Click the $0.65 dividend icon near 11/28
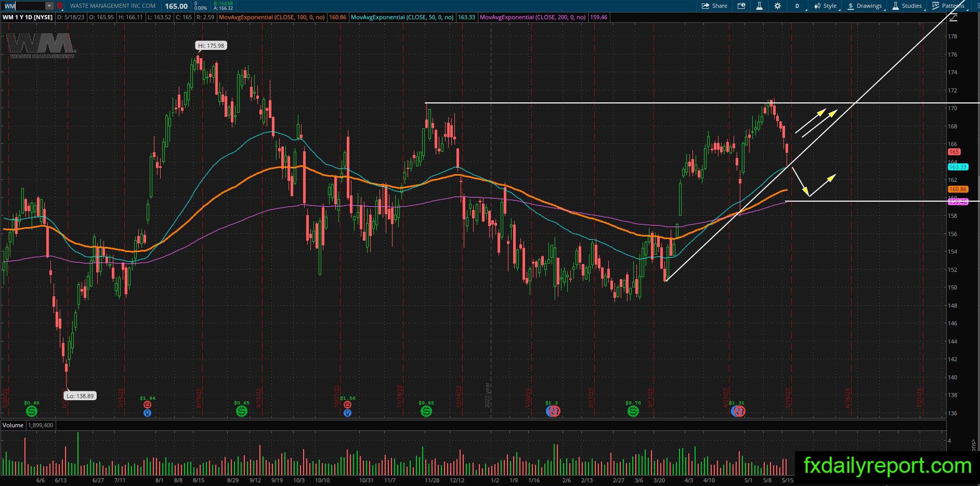The image size is (980, 486). tap(426, 411)
